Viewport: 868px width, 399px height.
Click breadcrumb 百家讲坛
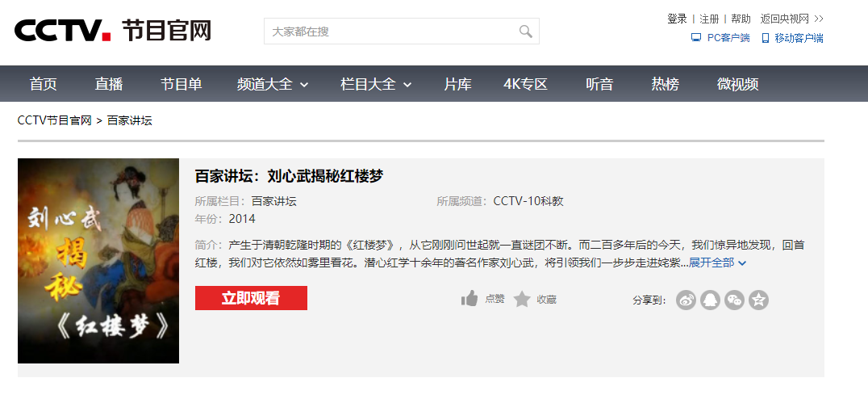pyautogui.click(x=130, y=120)
